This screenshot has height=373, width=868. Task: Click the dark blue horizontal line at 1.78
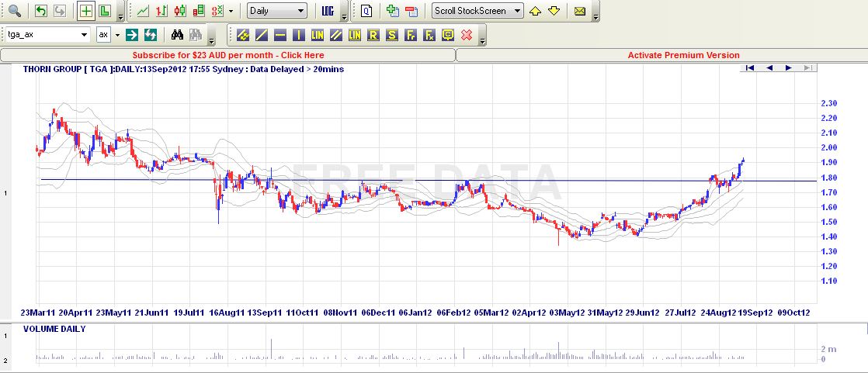429,180
